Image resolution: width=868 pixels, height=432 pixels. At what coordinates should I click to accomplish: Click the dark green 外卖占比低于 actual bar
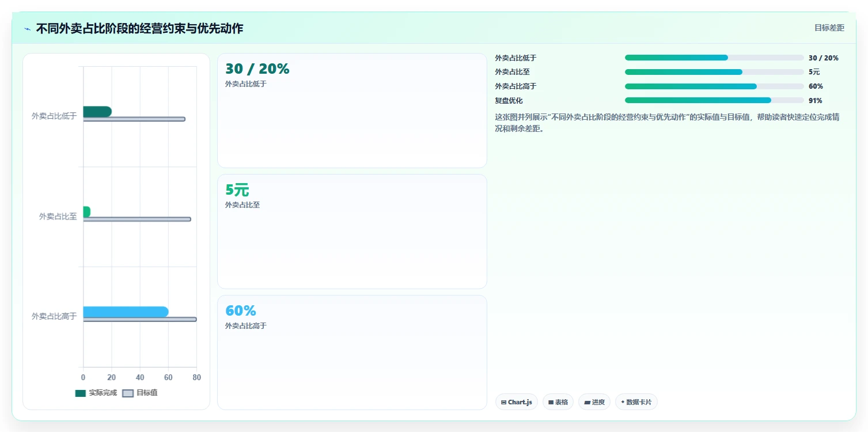(x=97, y=112)
